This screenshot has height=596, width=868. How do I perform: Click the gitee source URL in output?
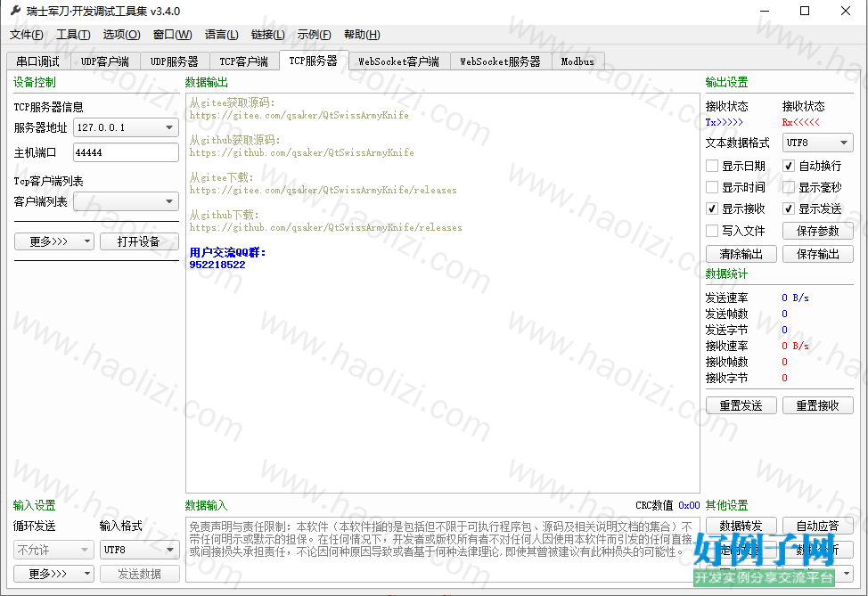(299, 115)
